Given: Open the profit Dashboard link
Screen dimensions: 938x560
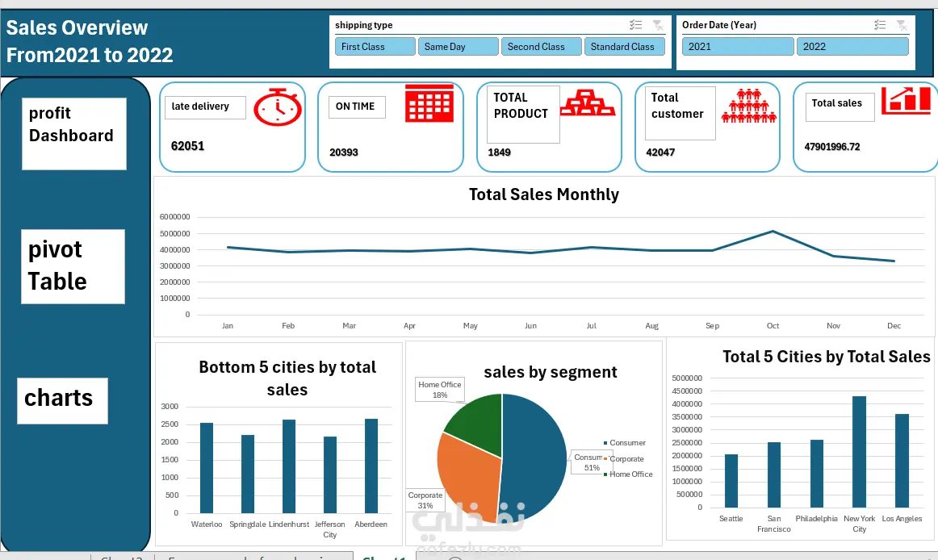Looking at the screenshot, I should 74,134.
